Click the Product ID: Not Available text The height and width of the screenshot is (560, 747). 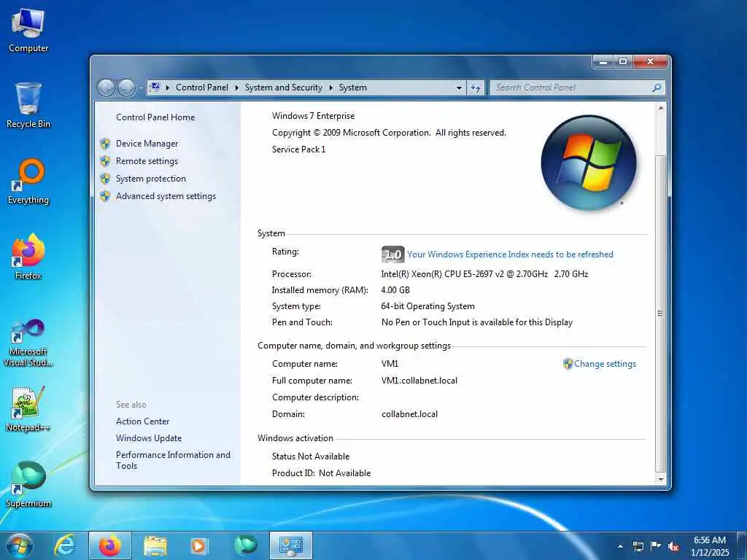pos(321,473)
